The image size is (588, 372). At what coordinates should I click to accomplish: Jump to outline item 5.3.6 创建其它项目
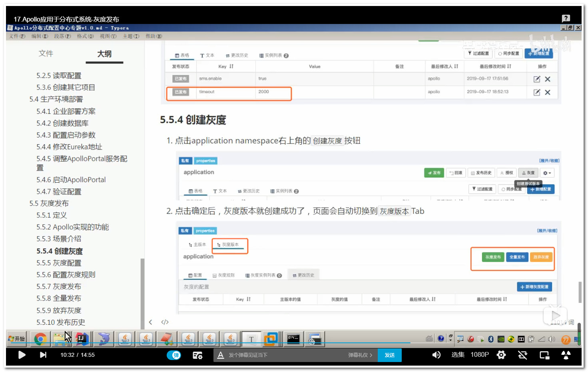(x=66, y=87)
